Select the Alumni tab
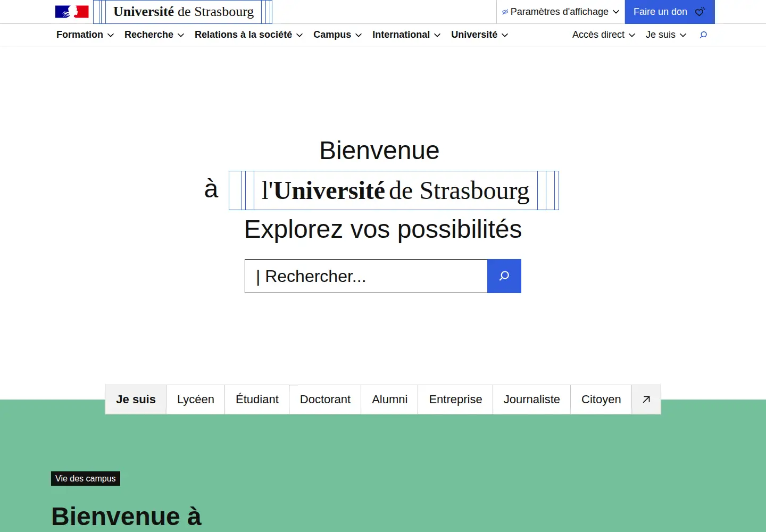 point(389,400)
